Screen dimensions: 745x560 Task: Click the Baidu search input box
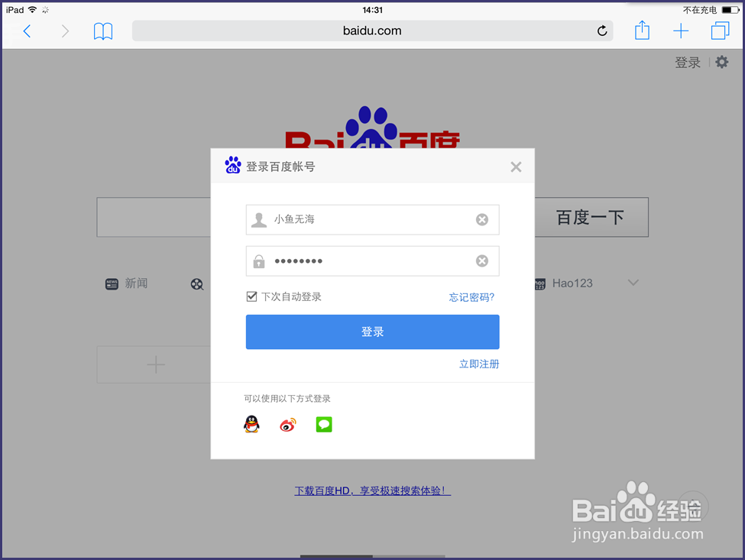[154, 217]
